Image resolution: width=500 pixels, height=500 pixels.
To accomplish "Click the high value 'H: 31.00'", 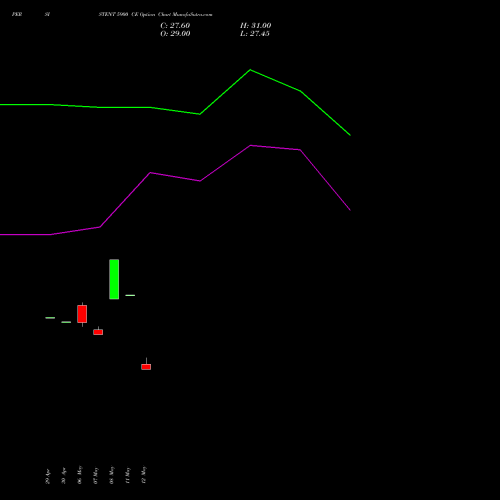I will pos(255,26).
